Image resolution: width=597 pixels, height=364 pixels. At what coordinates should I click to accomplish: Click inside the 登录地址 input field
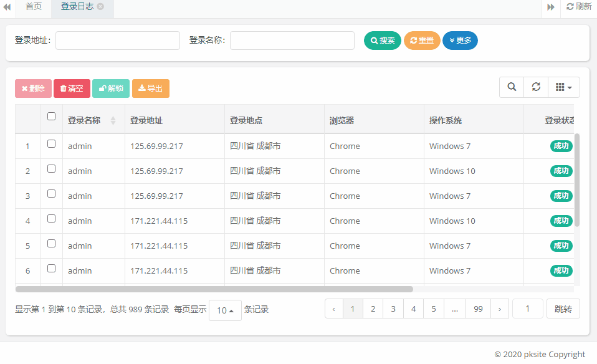pyautogui.click(x=117, y=40)
